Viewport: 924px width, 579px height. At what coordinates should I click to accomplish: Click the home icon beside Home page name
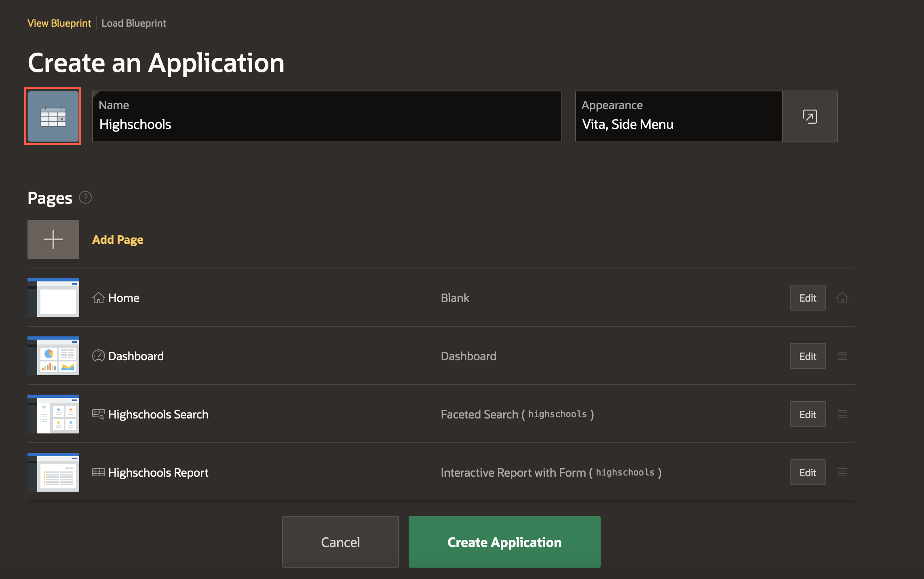[x=99, y=298]
